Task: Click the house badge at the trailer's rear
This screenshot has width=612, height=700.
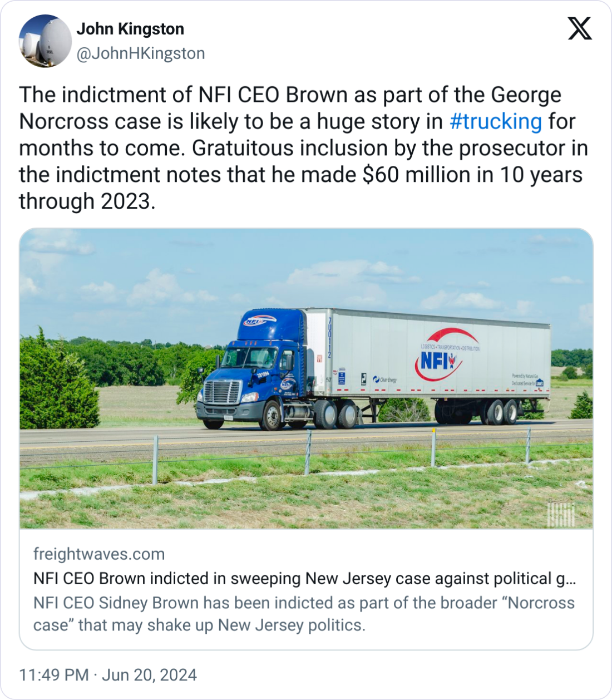Action: 539,382
